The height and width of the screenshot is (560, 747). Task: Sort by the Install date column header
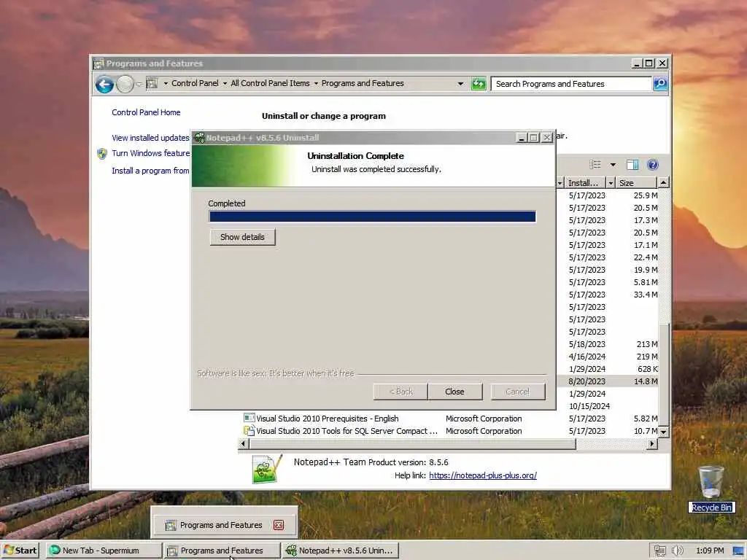[584, 183]
